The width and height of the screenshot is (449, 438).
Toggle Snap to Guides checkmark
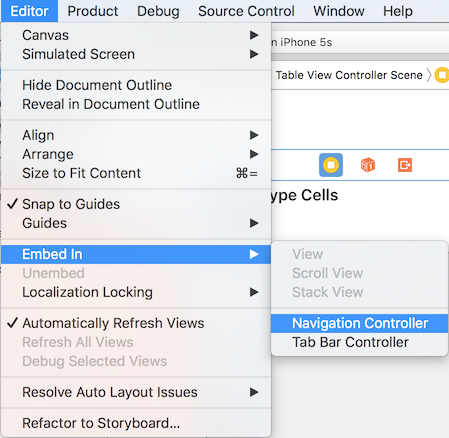point(136,204)
